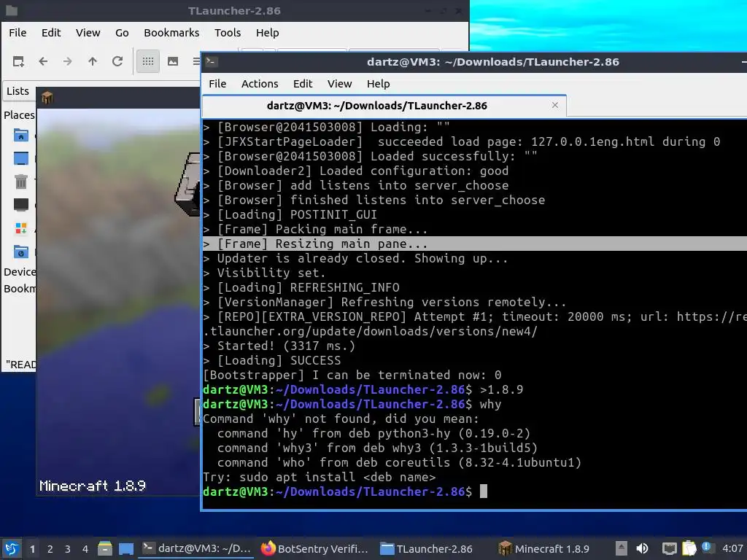Close the terminal tab
Viewport: 747px width, 560px height.
click(555, 105)
